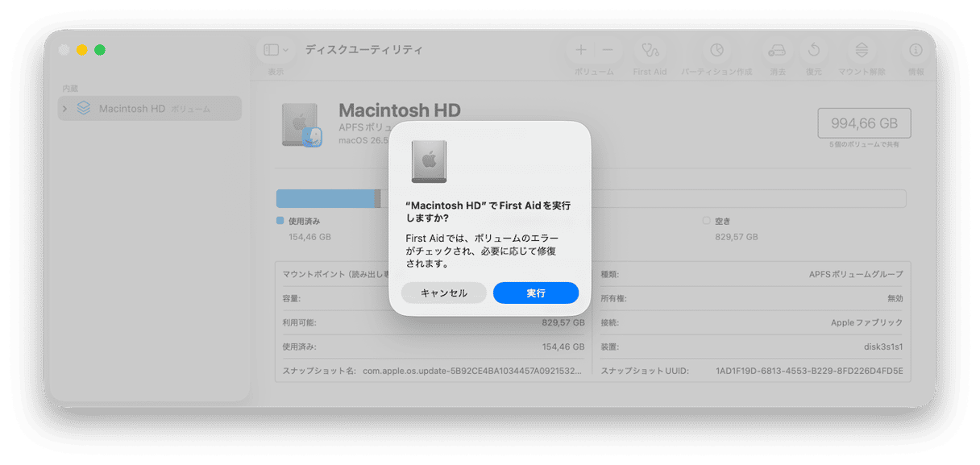Click the Macintosh HD volume heading
Screen dimensions: 980x465
pos(399,110)
